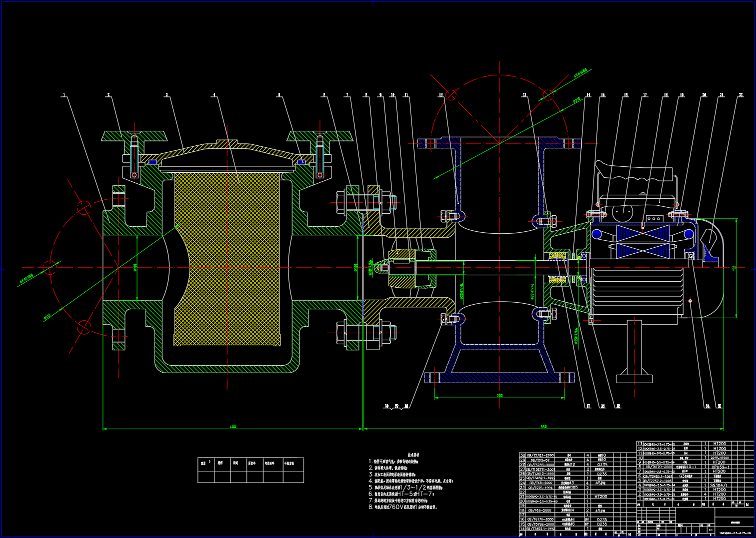Click the 200 base width dimension

click(499, 396)
